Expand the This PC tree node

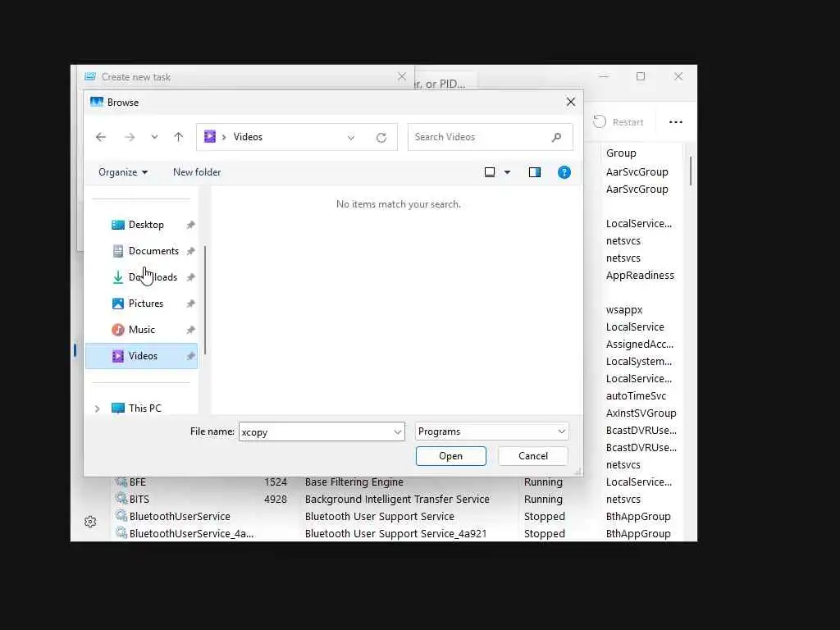tap(97, 409)
